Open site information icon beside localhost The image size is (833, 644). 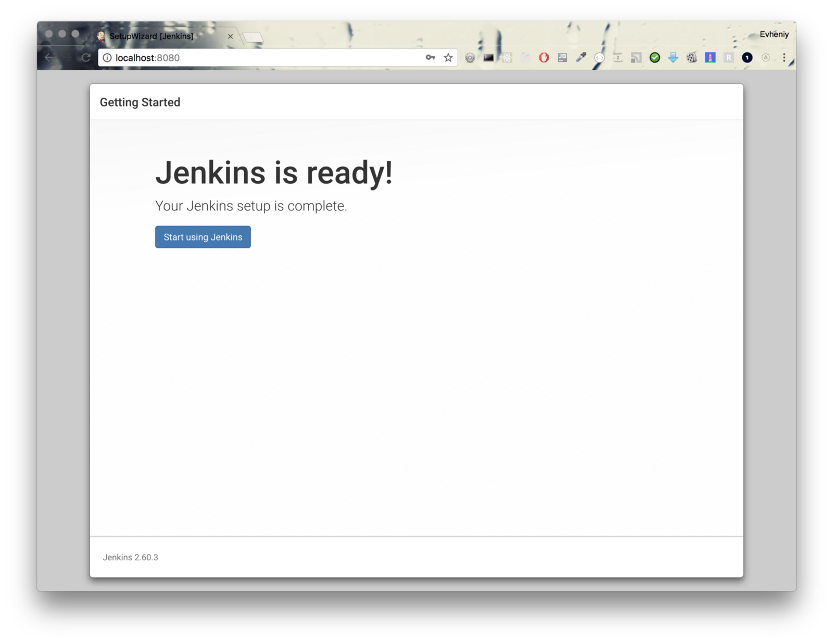107,58
